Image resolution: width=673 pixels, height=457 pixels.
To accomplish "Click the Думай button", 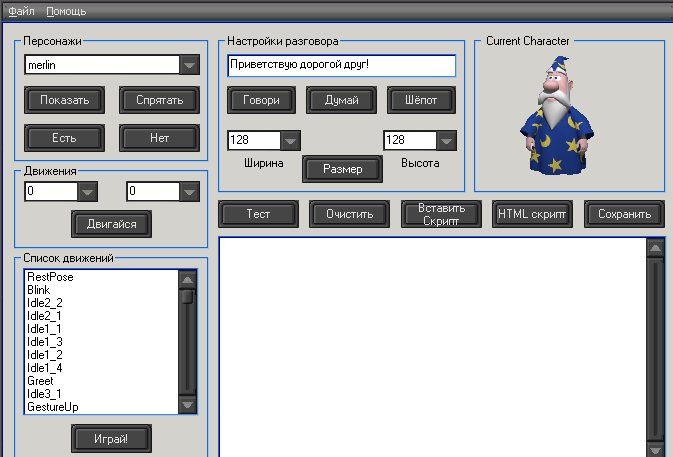I will coord(340,100).
